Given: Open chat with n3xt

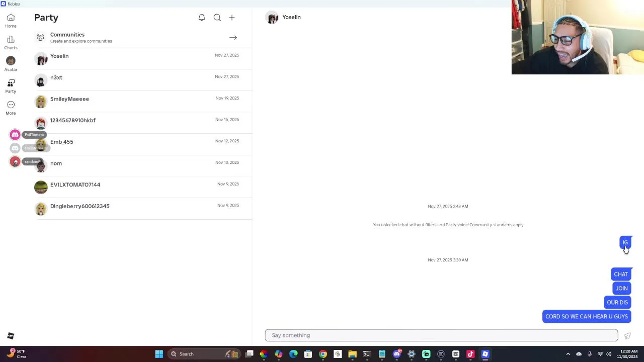Looking at the screenshot, I should (x=143, y=80).
